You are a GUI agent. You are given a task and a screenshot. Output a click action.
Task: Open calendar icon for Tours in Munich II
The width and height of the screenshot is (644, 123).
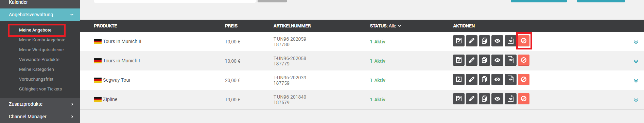pyautogui.click(x=459, y=41)
